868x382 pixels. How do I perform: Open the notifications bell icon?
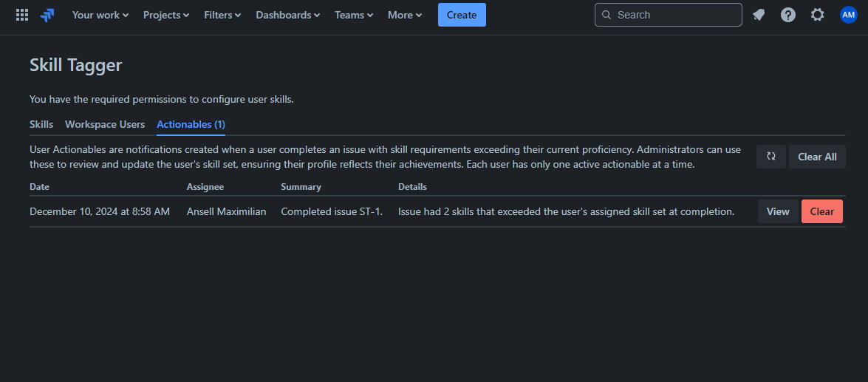[x=759, y=15]
